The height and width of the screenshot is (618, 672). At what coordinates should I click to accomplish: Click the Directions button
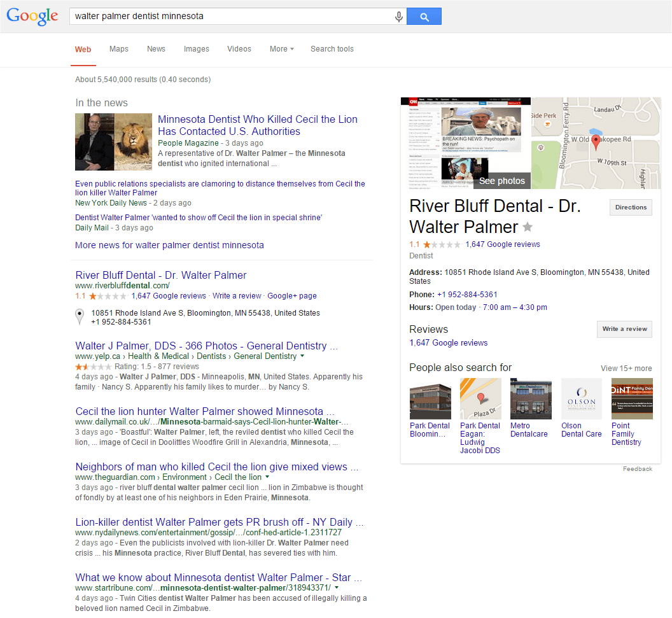[630, 207]
